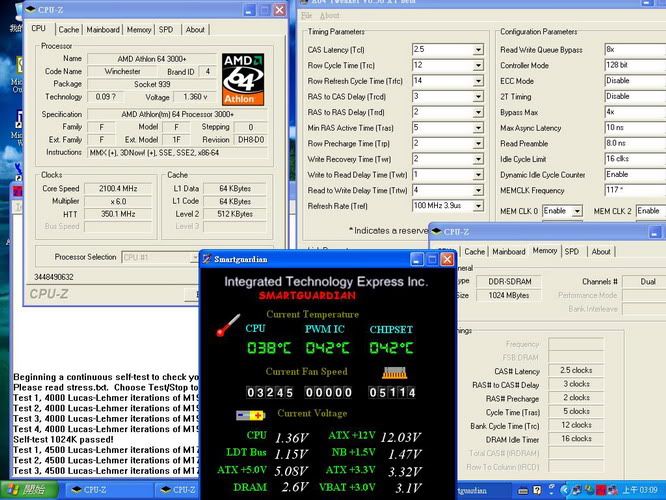Screen dimensions: 666x500
Task: Switch to the Mainboard tab in the second CPU-Z window
Action: coord(509,251)
